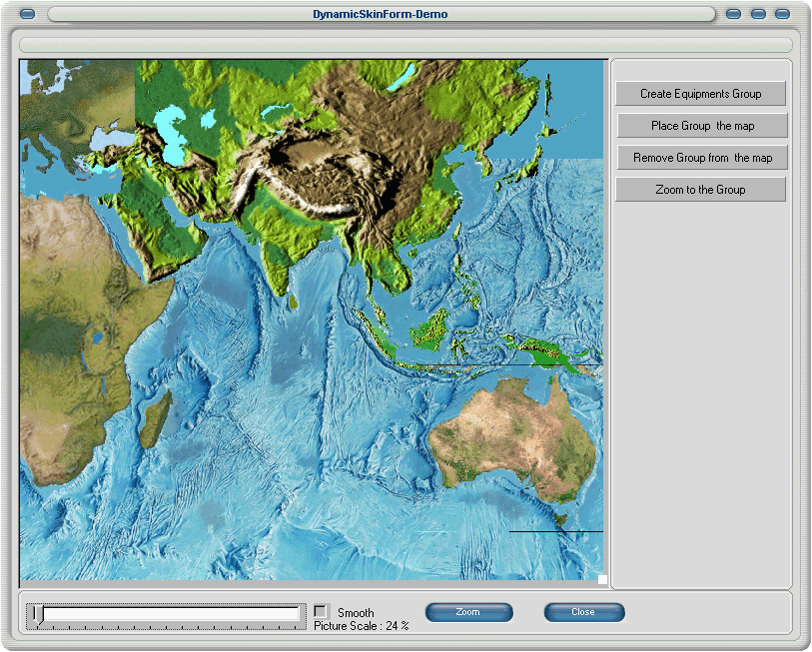Click the DynamicSkinForm-Demo title bar text

380,14
